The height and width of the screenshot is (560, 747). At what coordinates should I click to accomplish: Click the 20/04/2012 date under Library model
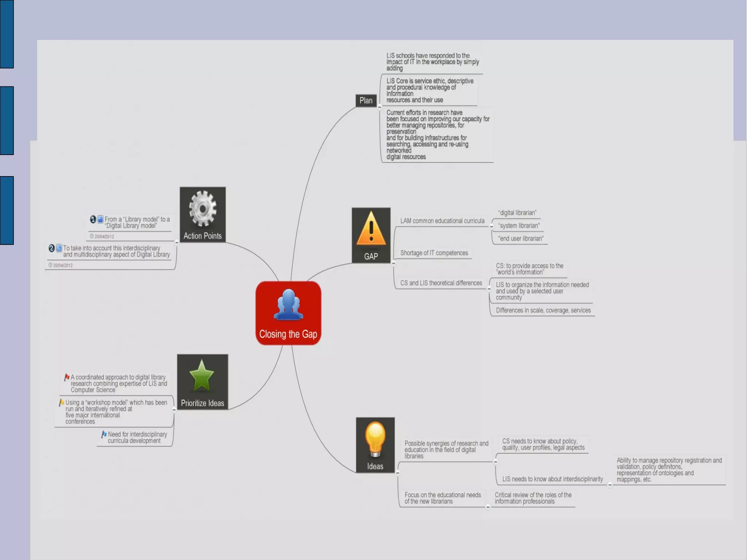(104, 236)
